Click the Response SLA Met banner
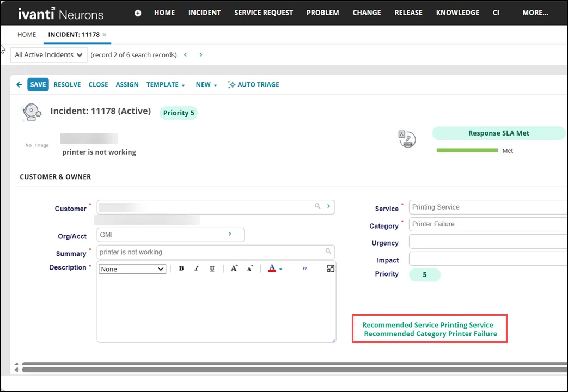Viewport: 568px width, 392px height. [499, 133]
